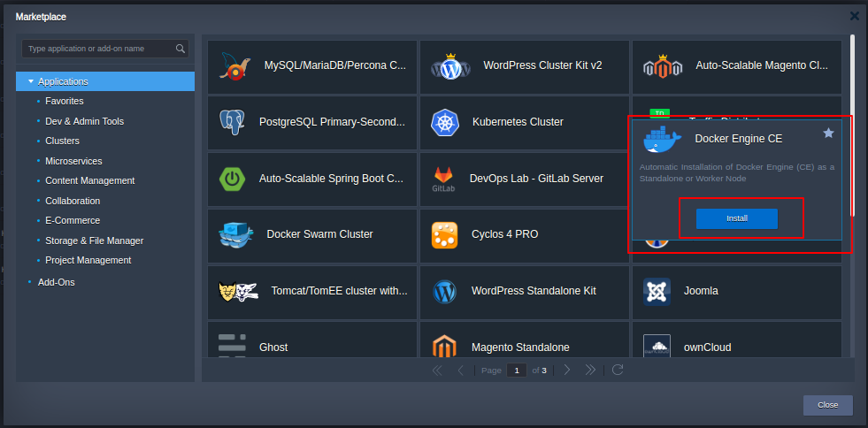Image resolution: width=868 pixels, height=428 pixels.
Task: Open the Kubernetes Cluster helm icon
Action: point(444,122)
